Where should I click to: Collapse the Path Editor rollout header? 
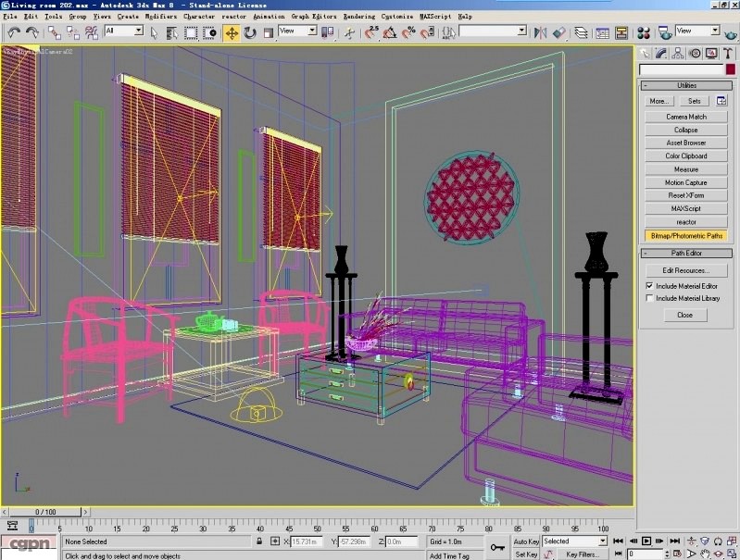click(686, 254)
